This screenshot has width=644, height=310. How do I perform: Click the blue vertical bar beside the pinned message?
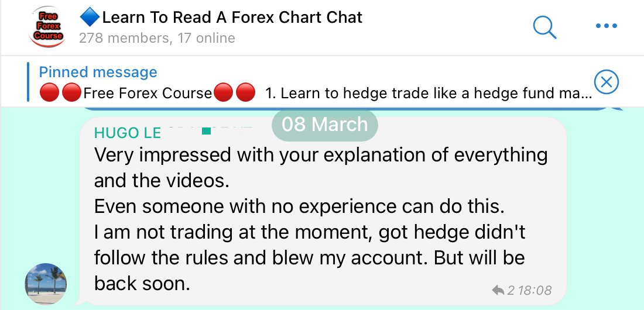click(28, 81)
